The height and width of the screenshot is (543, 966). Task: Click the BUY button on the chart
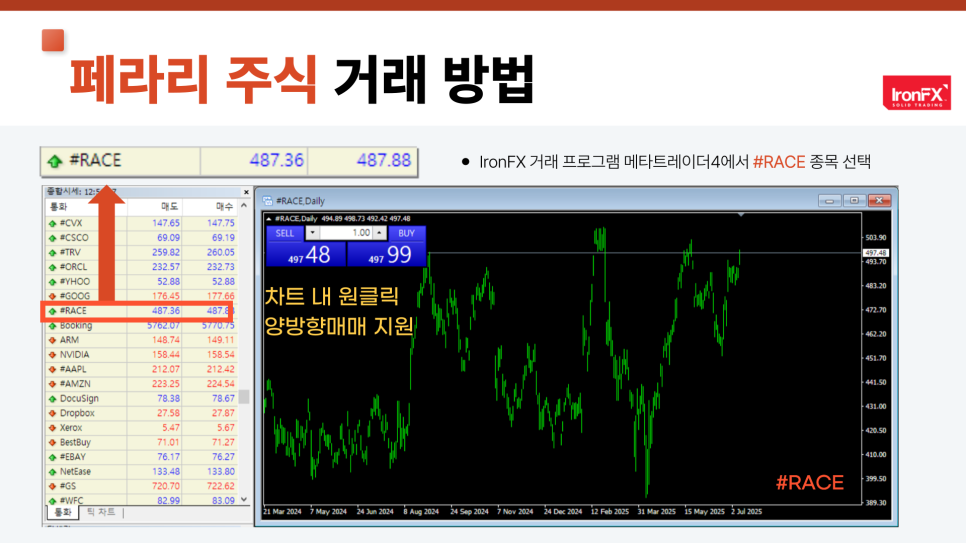(x=407, y=233)
